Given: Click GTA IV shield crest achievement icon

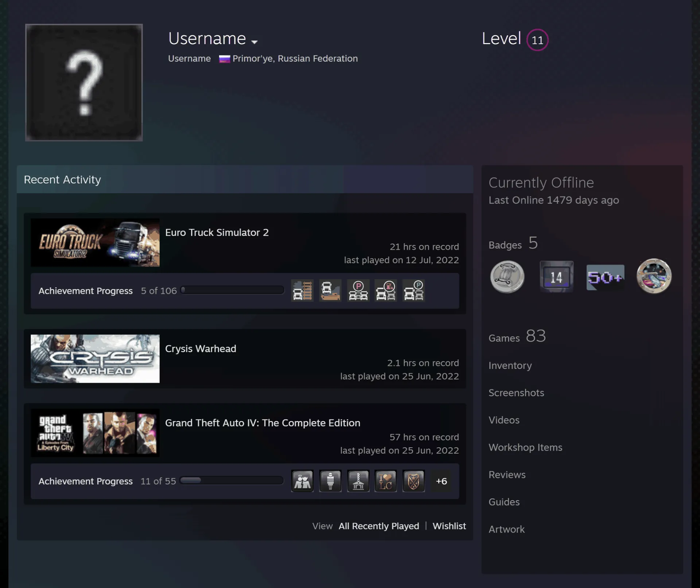Looking at the screenshot, I should pyautogui.click(x=413, y=481).
